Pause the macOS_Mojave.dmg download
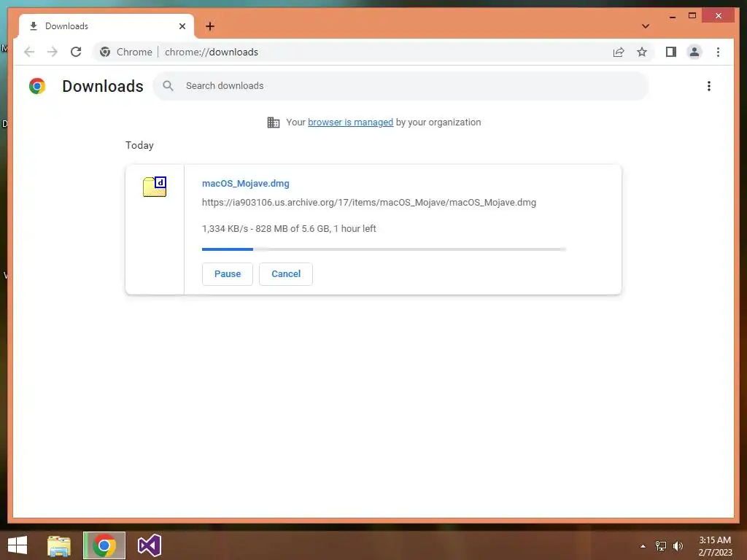 click(x=228, y=274)
